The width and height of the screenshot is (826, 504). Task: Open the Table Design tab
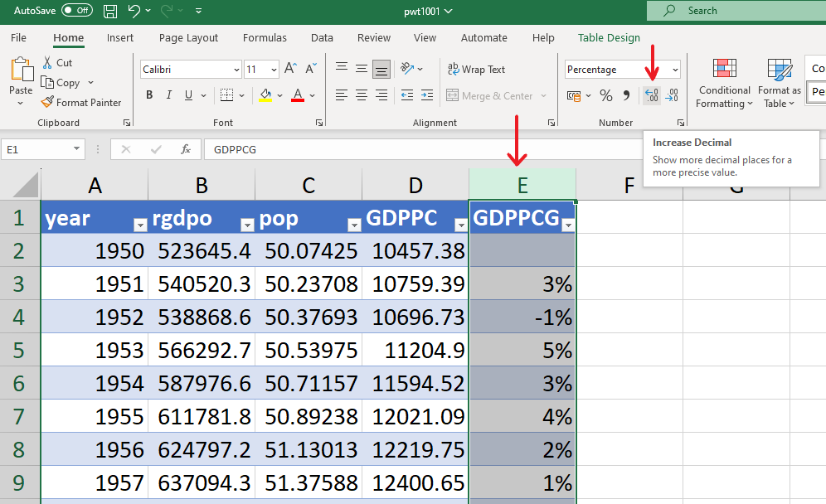pos(609,38)
